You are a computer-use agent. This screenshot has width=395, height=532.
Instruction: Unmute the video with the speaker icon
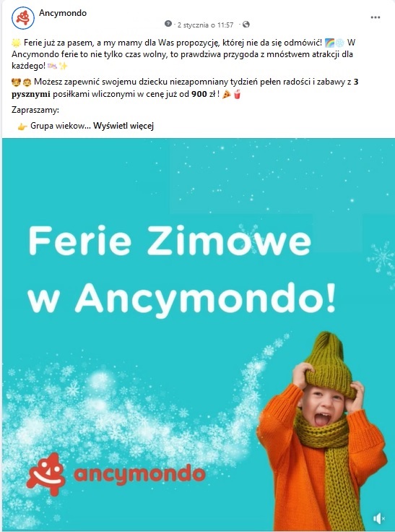click(378, 518)
